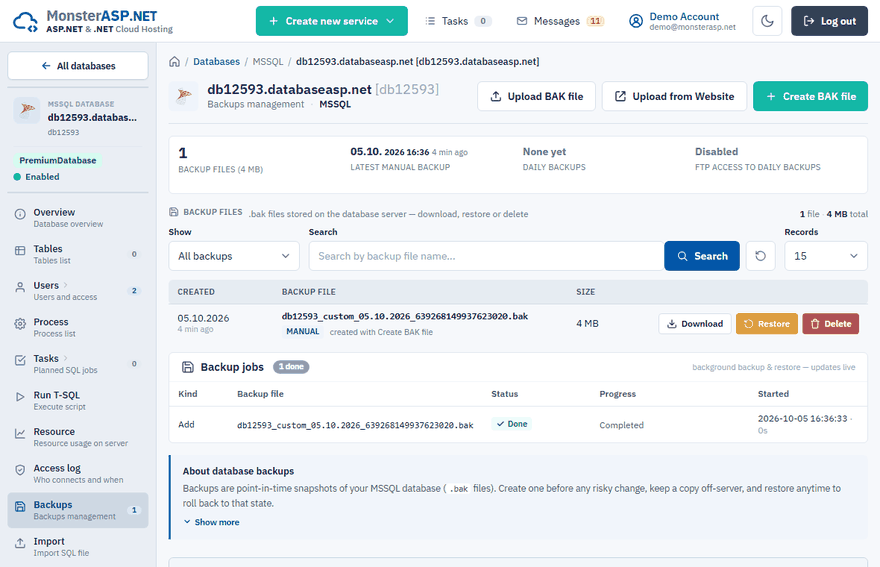Open Users and access menu item
The image size is (880, 567).
click(x=78, y=290)
